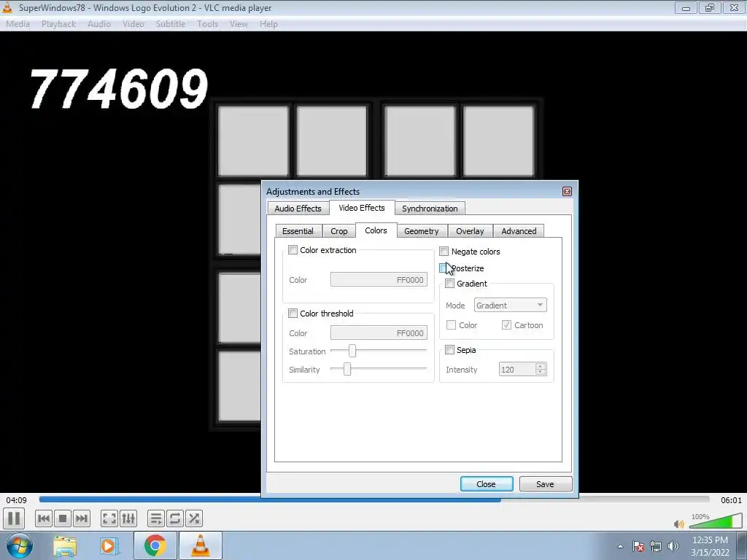This screenshot has height=560, width=747.
Task: Skip to previous media track
Action: pyautogui.click(x=43, y=518)
